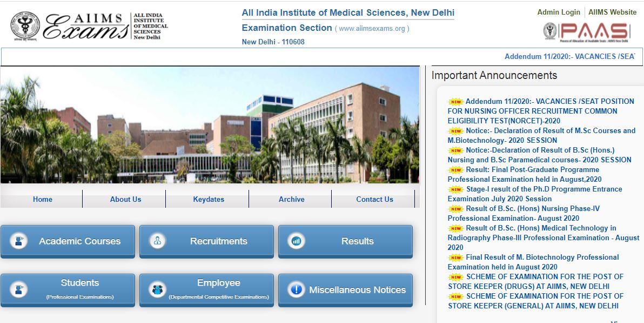Click the 'Important Announcements' heading
This screenshot has width=644, height=323.
[x=494, y=75]
